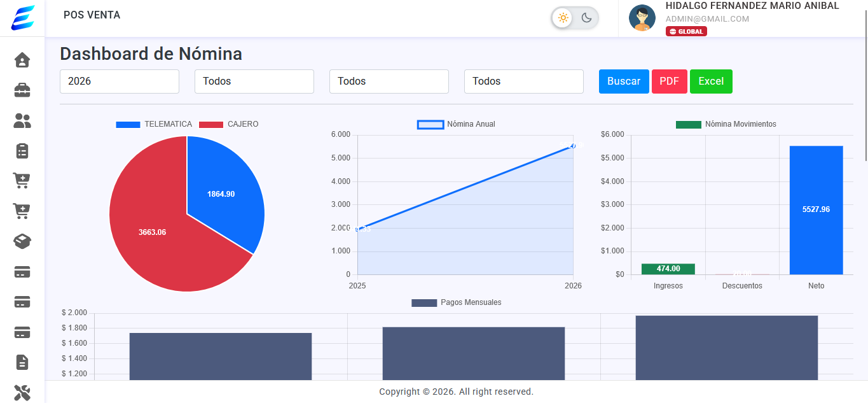Screen dimensions: 868x403
Task: Open the Todos filter between the other two
Action: 389,81
